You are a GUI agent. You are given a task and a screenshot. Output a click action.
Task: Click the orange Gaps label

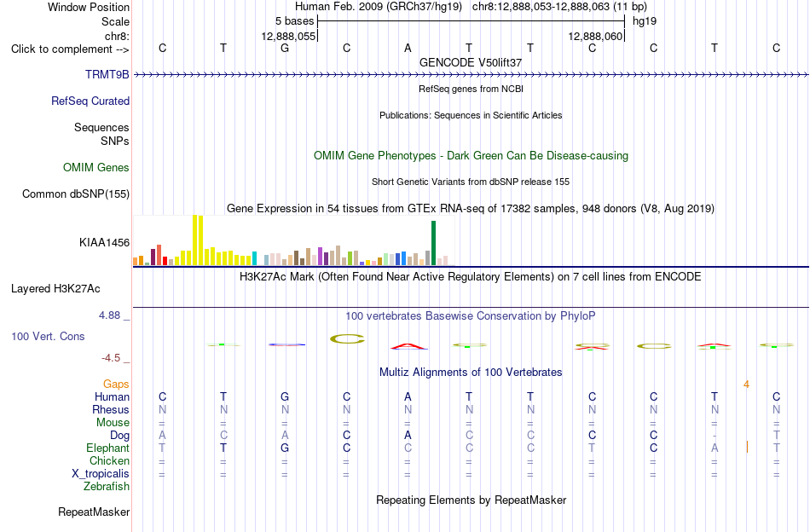tap(116, 384)
